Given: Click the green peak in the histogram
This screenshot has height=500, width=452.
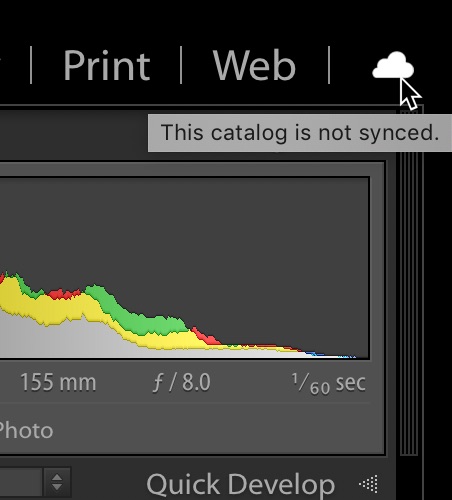Looking at the screenshot, I should 97,293.
